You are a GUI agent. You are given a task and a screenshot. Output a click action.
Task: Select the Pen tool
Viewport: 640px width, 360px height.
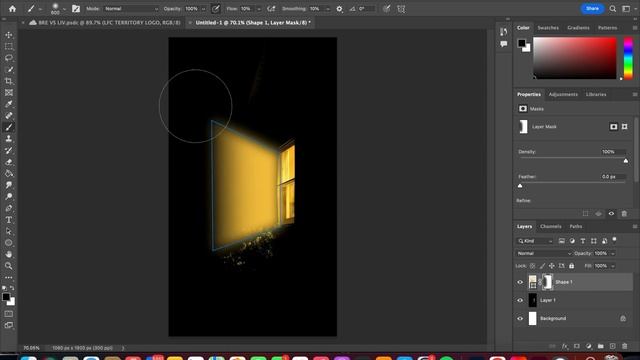(x=9, y=208)
